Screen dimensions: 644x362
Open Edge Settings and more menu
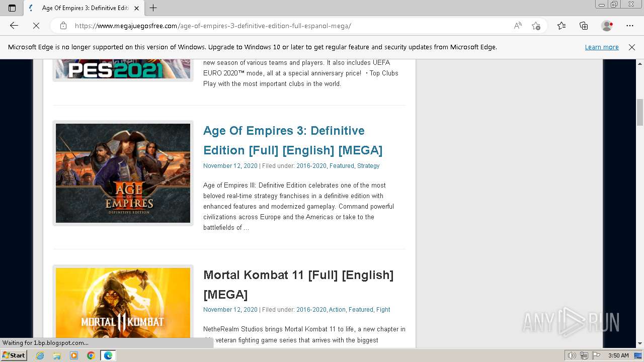coord(630,26)
